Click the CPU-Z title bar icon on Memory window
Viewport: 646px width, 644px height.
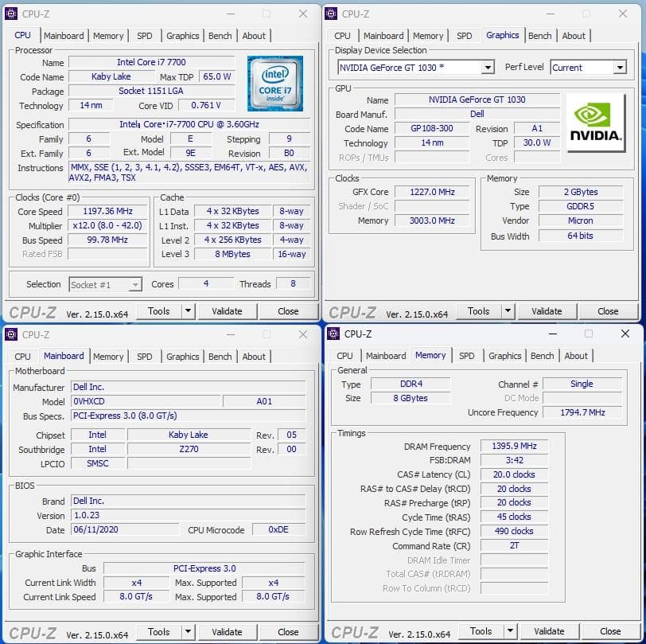point(334,334)
